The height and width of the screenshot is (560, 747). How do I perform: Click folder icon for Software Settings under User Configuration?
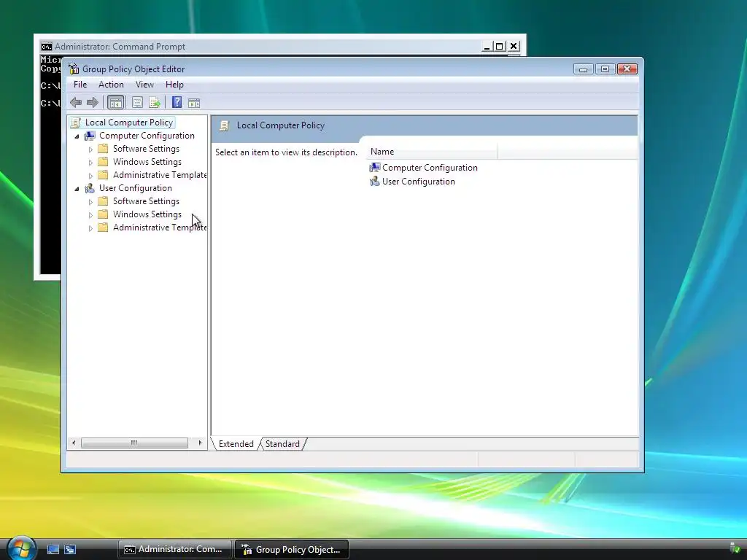click(103, 201)
